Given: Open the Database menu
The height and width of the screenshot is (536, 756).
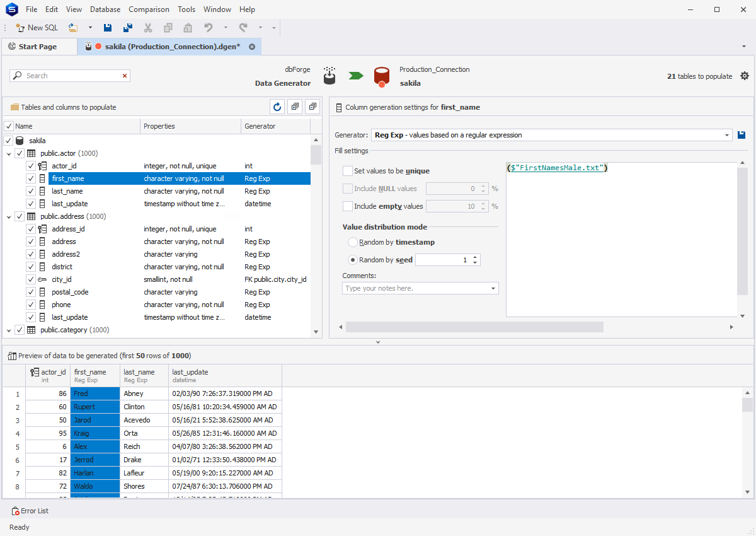Looking at the screenshot, I should [105, 9].
